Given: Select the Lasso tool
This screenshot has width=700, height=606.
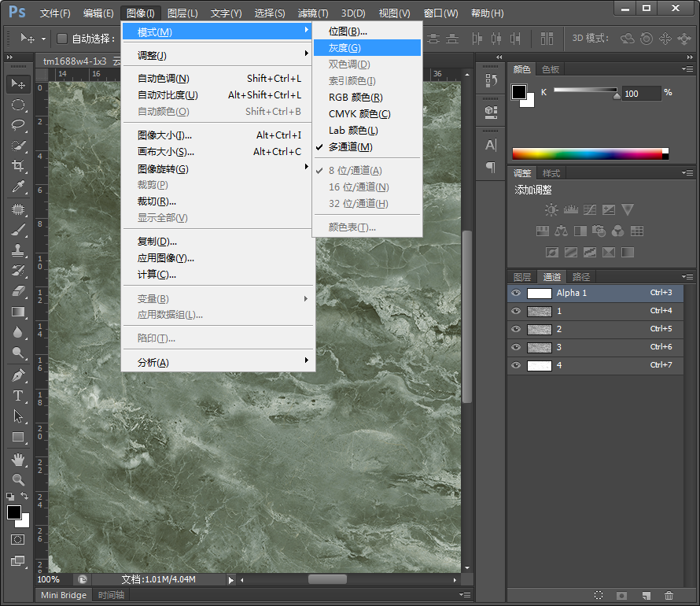Looking at the screenshot, I should point(18,125).
